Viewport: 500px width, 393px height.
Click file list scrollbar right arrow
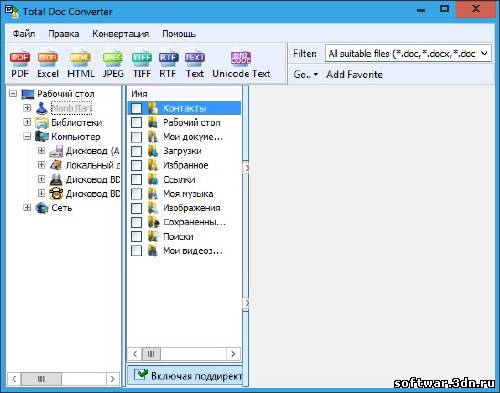tap(233, 354)
